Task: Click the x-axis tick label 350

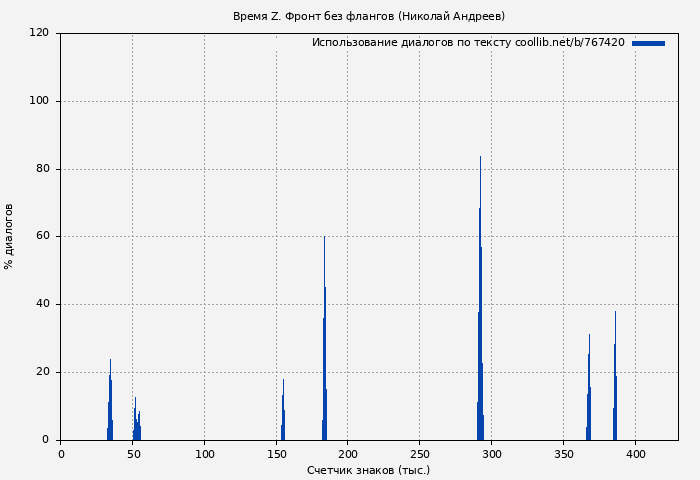Action: click(x=563, y=454)
